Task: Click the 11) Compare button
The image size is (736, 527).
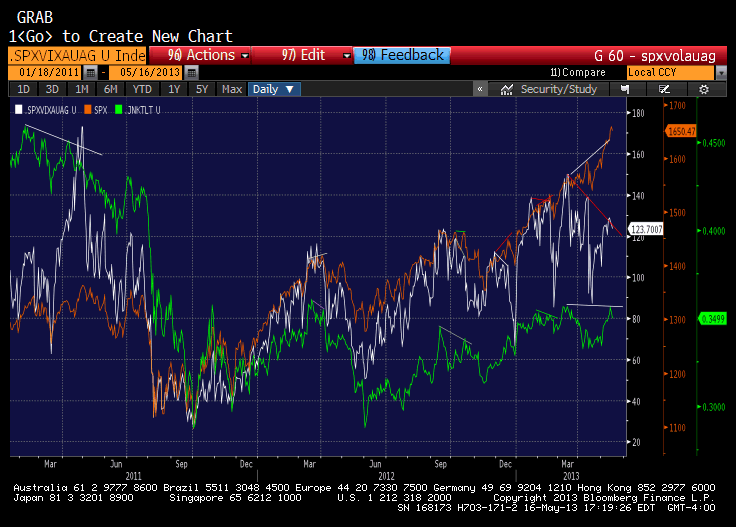Action: pos(578,73)
